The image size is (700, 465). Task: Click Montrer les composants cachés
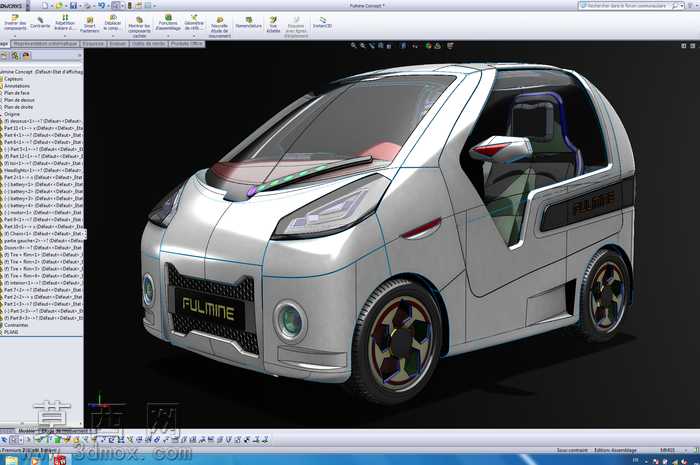(x=139, y=26)
